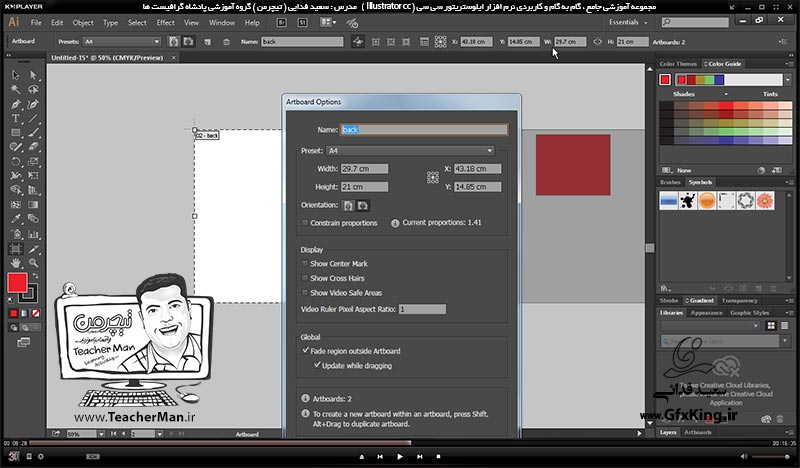Toggle landscape orientation in control bar
The width and height of the screenshot is (800, 468).
pyautogui.click(x=188, y=42)
